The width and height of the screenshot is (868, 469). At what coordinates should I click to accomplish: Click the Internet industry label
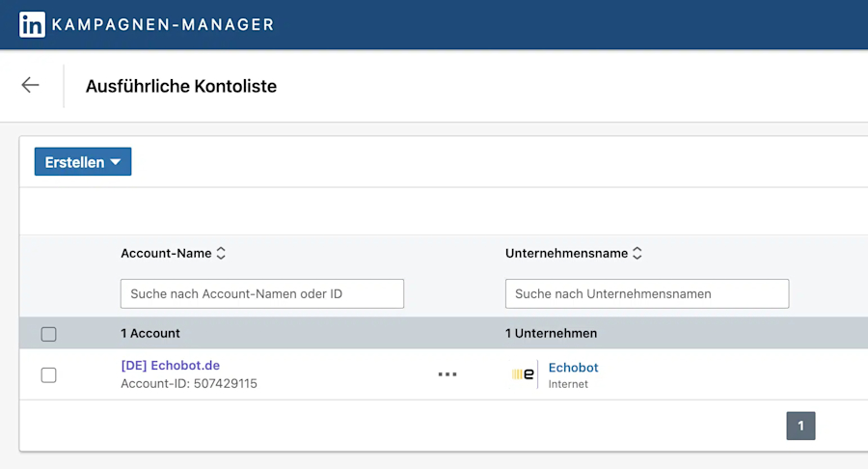[x=568, y=384]
